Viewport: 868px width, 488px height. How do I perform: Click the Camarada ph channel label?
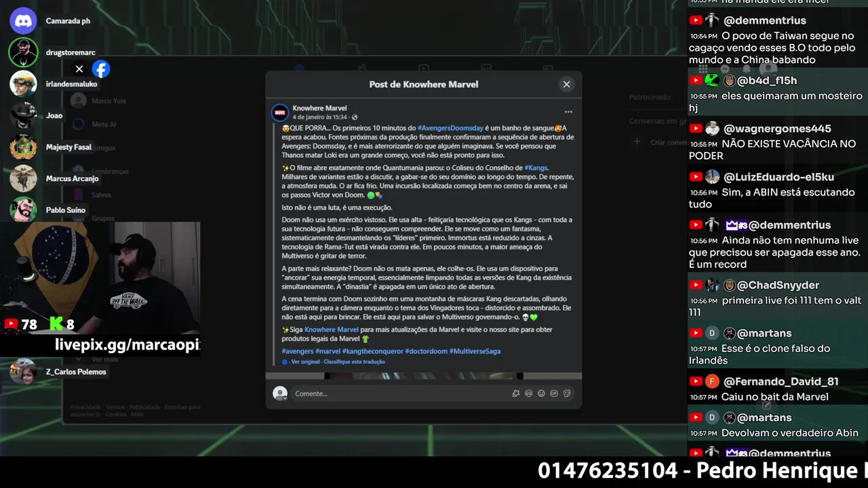[68, 21]
